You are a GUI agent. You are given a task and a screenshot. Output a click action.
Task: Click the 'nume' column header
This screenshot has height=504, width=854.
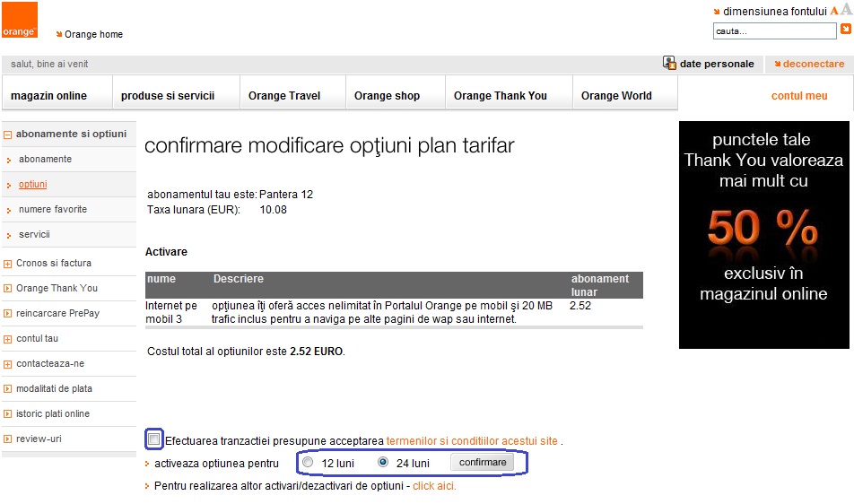click(161, 279)
